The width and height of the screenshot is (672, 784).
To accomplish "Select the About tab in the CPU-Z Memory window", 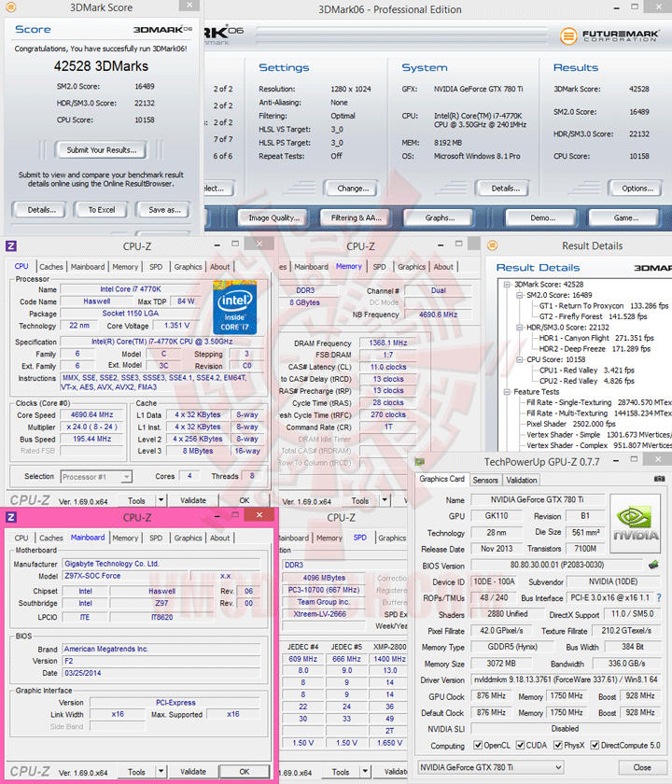I will (443, 267).
